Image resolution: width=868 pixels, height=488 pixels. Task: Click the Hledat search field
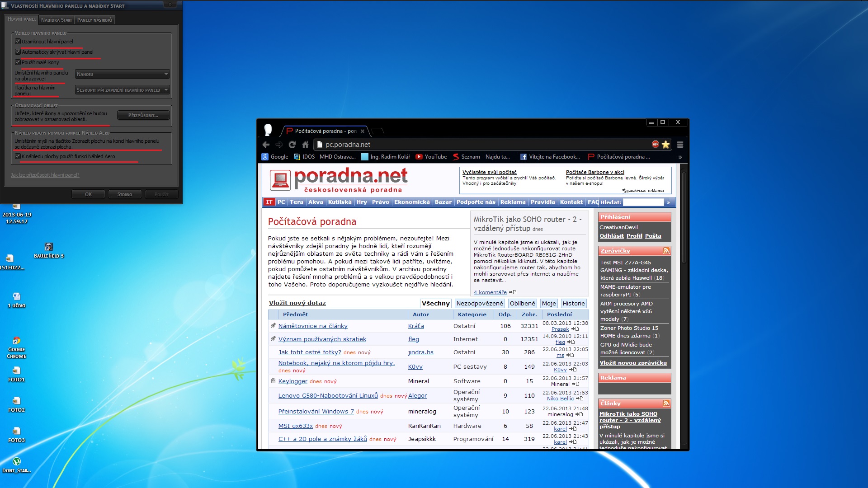(643, 202)
